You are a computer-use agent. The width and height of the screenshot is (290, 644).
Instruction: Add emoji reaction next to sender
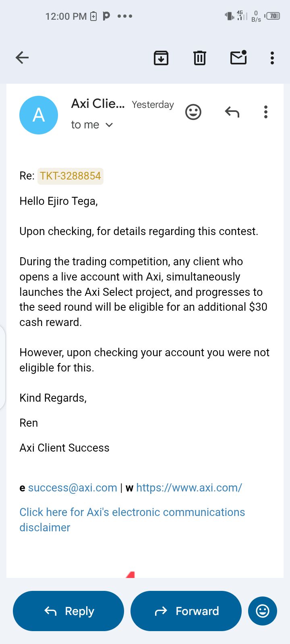[x=193, y=112]
